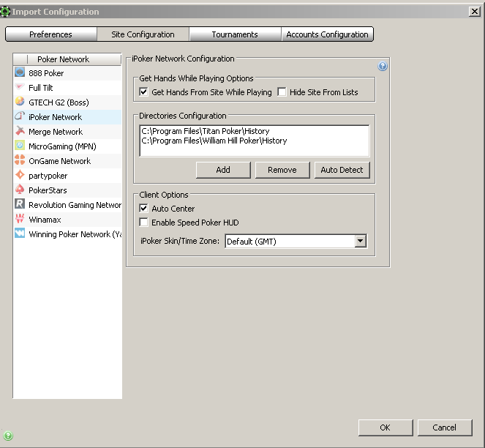Uncheck the Auto Center option
This screenshot has width=485, height=448.
(x=143, y=209)
